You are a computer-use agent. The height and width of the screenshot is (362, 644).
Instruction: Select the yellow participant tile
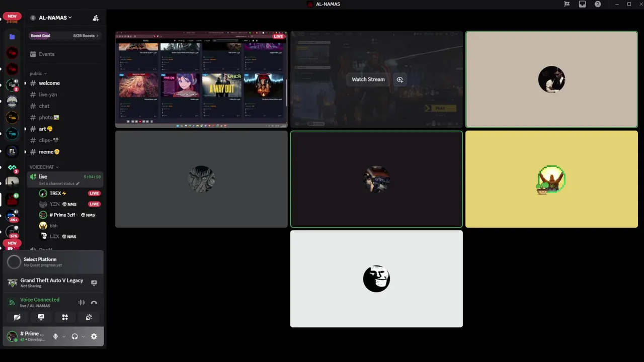(x=551, y=179)
